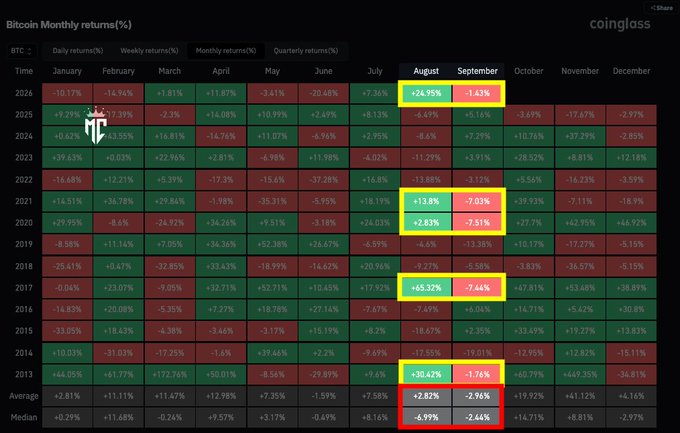The image size is (680, 433).
Task: Click the July column header
Action: pos(375,71)
